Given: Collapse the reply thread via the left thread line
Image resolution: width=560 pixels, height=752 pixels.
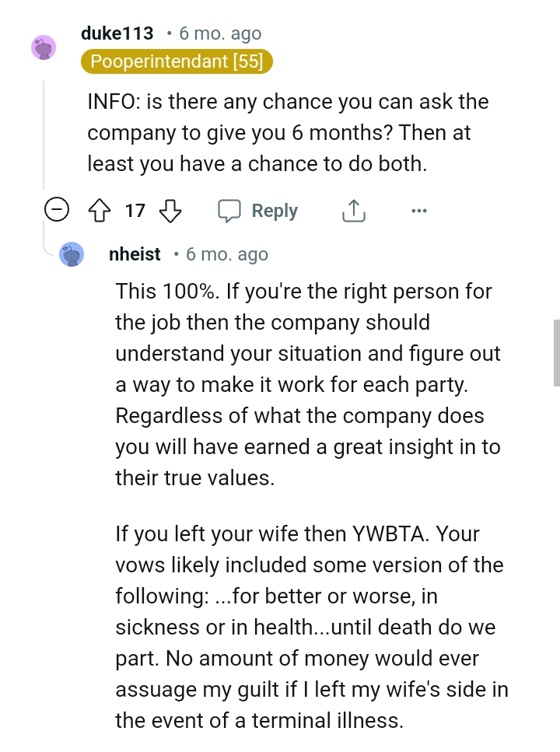Looking at the screenshot, I should click(x=44, y=233).
